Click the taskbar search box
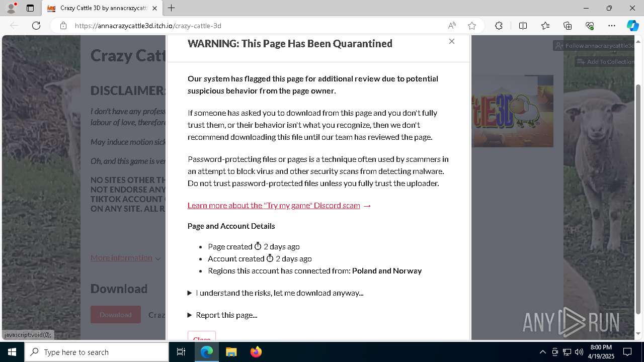Image resolution: width=644 pixels, height=362 pixels. click(97, 352)
